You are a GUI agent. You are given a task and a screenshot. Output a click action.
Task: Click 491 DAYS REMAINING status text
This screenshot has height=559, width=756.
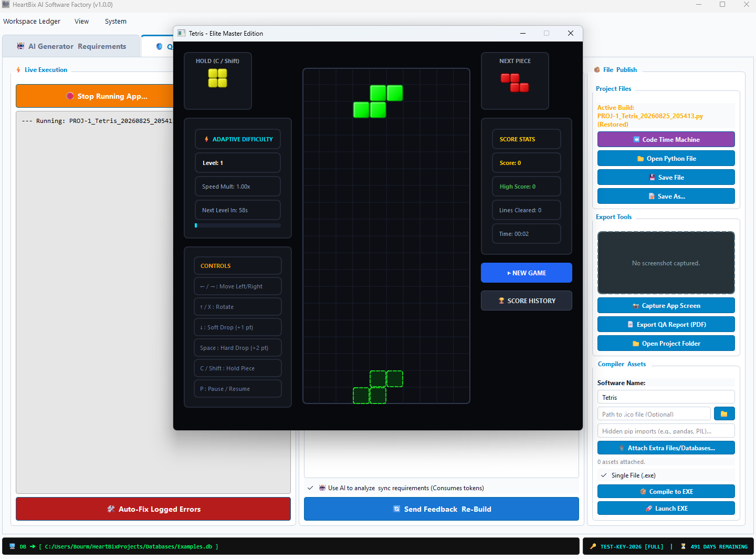[x=719, y=546]
